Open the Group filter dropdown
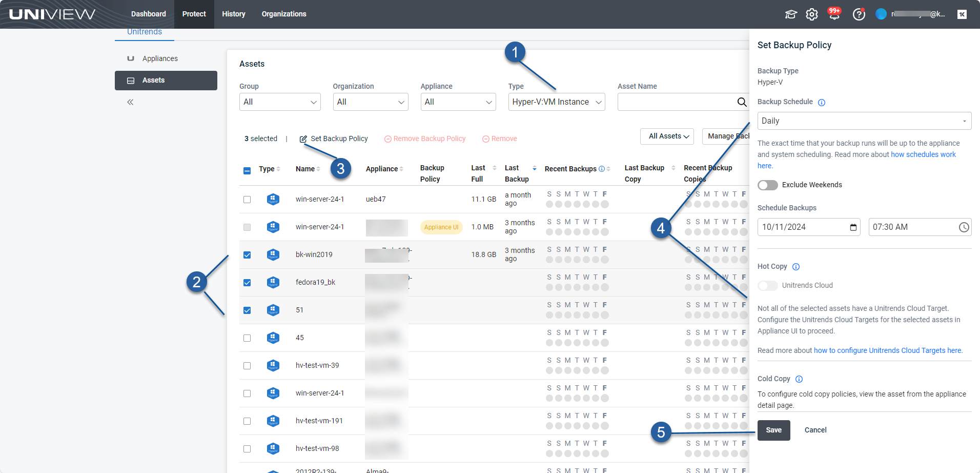The height and width of the screenshot is (473, 980). tap(280, 102)
